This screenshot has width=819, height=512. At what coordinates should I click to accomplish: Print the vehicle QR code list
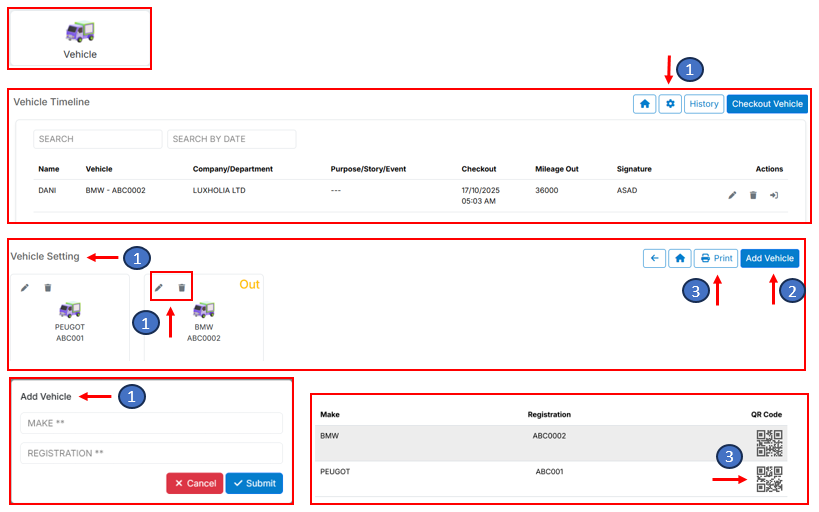(716, 258)
